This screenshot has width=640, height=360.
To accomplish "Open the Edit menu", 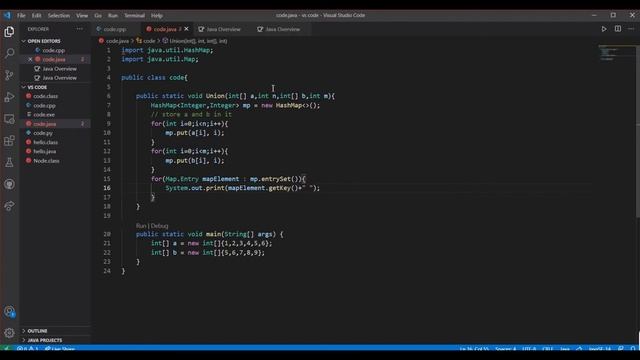I will [36, 16].
